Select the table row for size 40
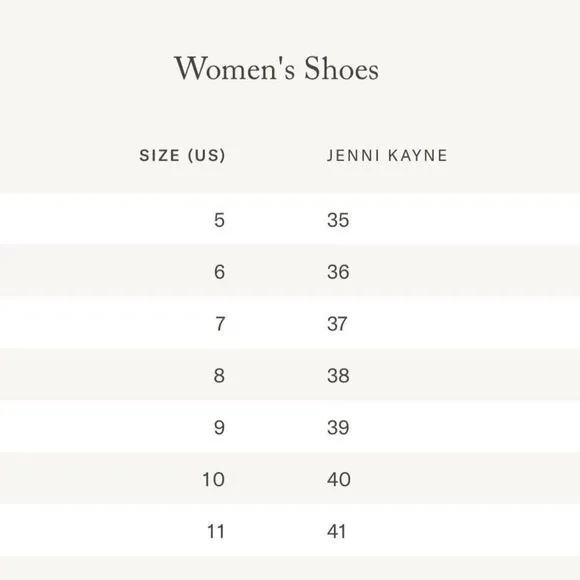The height and width of the screenshot is (580, 580). pyautogui.click(x=290, y=478)
